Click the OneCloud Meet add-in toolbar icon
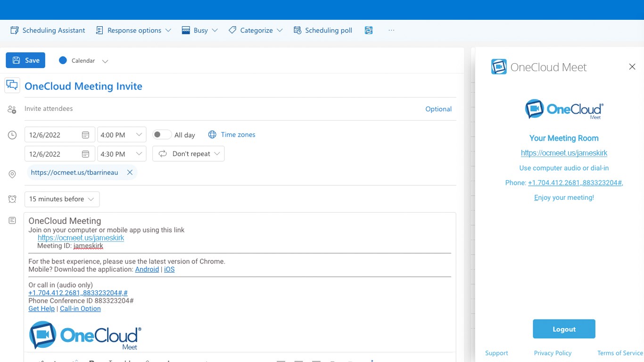 click(369, 30)
